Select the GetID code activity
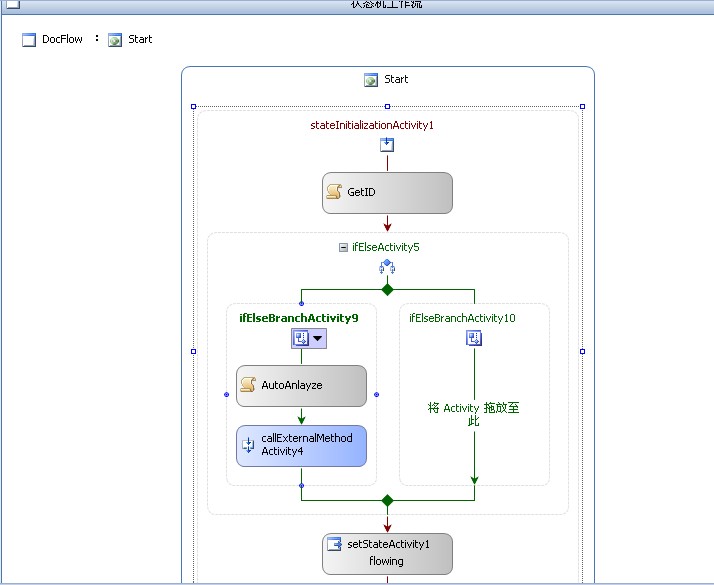Screen dimensions: 714x585 [x=387, y=192]
